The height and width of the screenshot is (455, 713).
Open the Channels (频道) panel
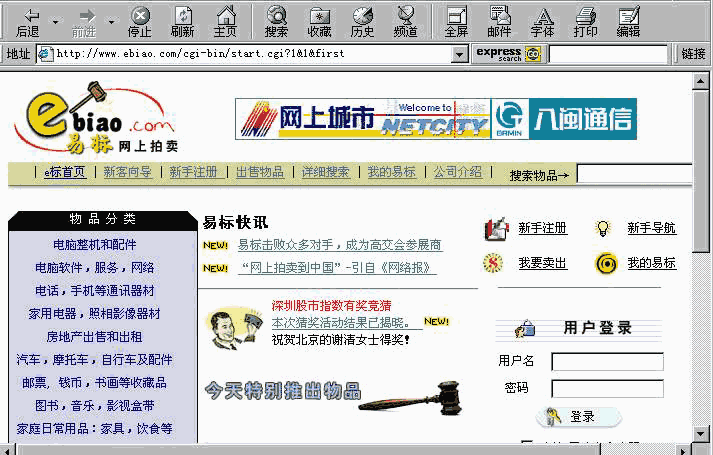pos(405,21)
